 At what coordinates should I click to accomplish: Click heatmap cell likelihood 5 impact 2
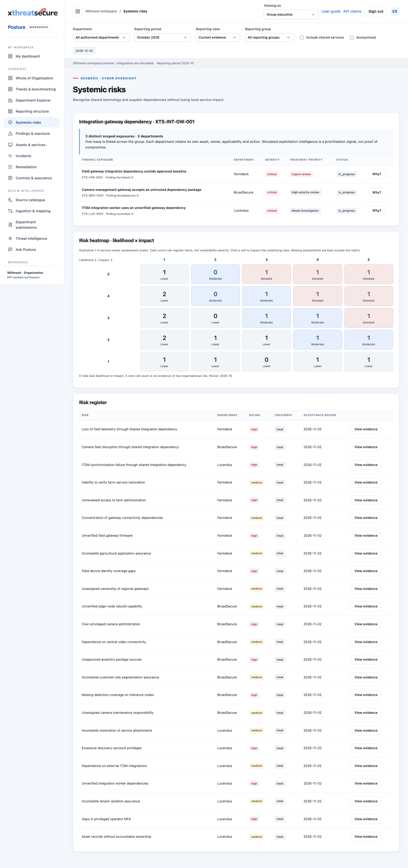[x=215, y=274]
